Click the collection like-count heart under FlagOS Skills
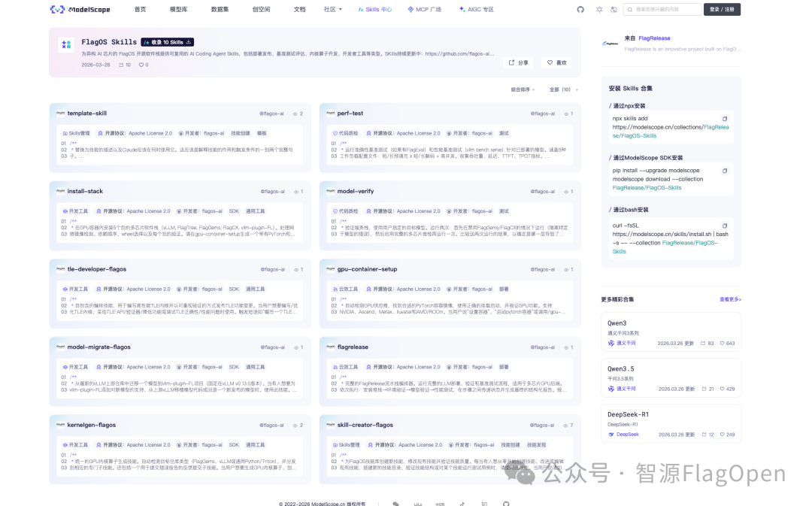The height and width of the screenshot is (506, 812). point(141,65)
